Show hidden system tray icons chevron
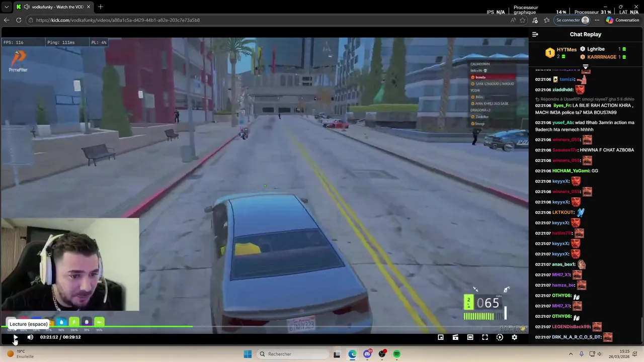 coord(571,354)
